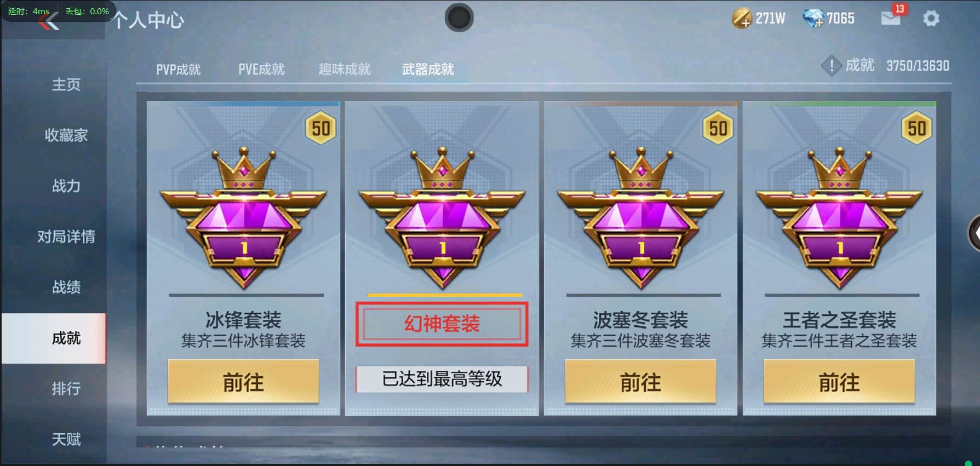The height and width of the screenshot is (466, 980).
Task: Open the settings gear icon
Action: click(x=931, y=19)
